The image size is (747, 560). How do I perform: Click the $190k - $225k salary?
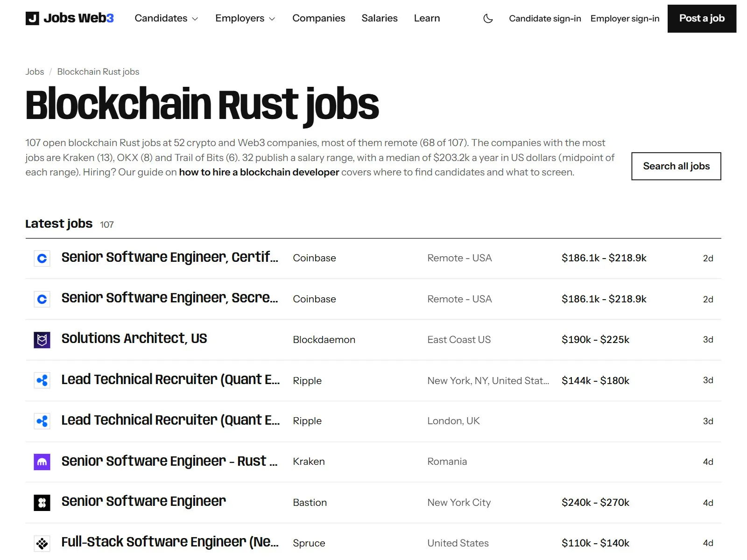595,340
